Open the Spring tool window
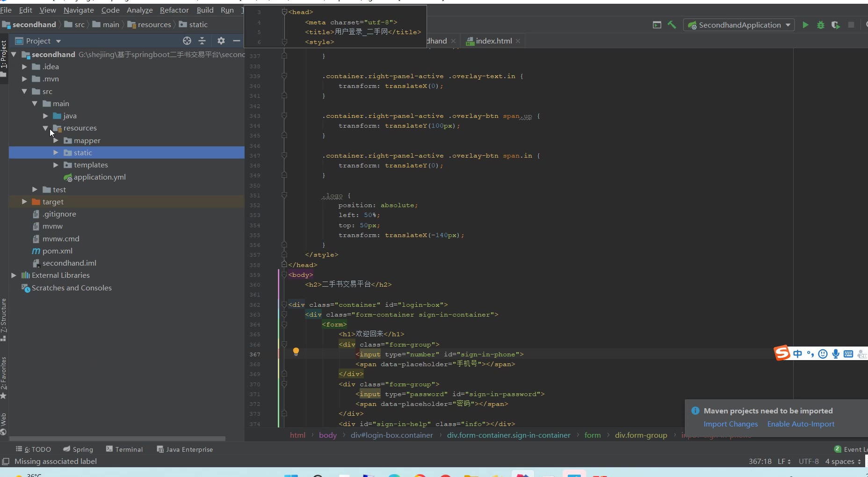 (78, 449)
